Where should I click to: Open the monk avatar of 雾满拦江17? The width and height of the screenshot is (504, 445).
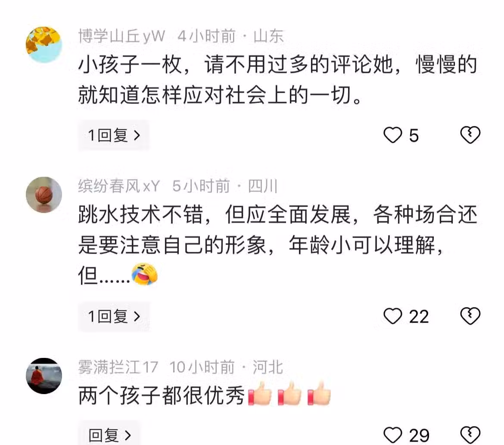44,376
